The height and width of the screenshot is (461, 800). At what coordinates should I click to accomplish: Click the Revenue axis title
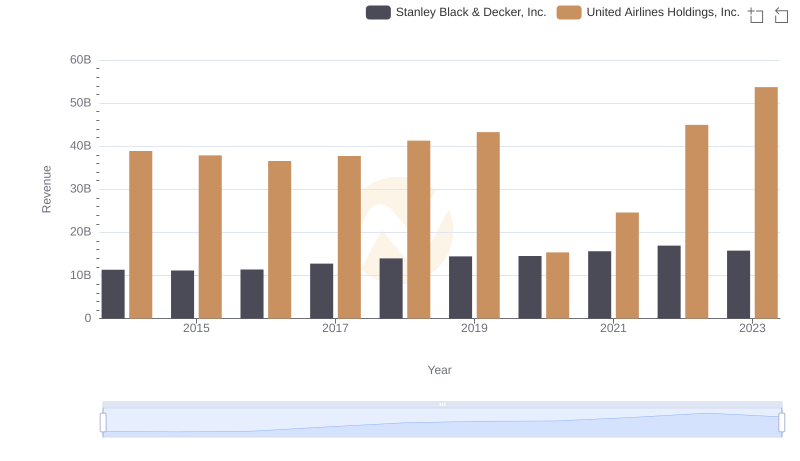[x=46, y=189]
